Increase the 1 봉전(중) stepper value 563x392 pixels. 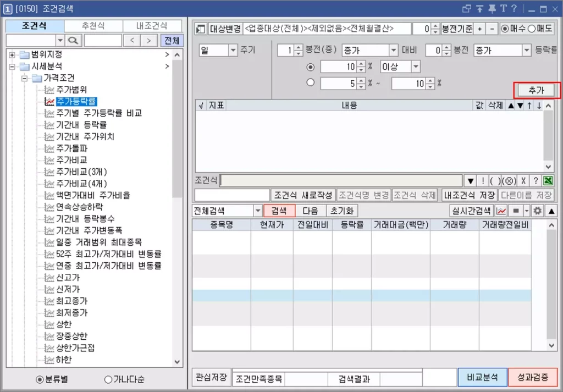pyautogui.click(x=299, y=48)
